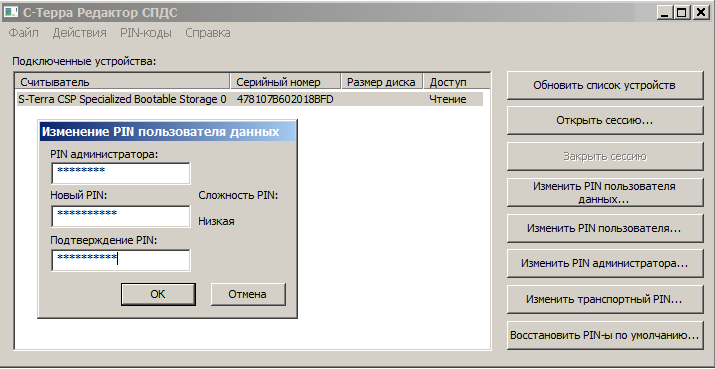Click the Считыватель column header
Screen dimensions: 715x369
point(123,82)
